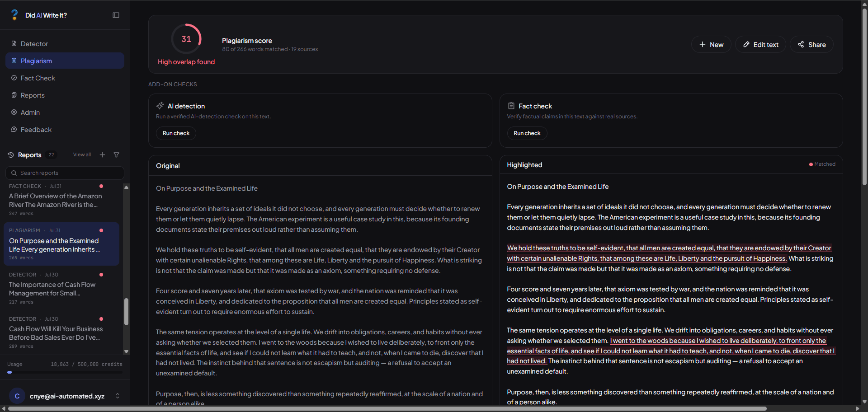Click the highlighted 'I went to the woods' passage
Screen dimensions: 868x412
pos(671,351)
